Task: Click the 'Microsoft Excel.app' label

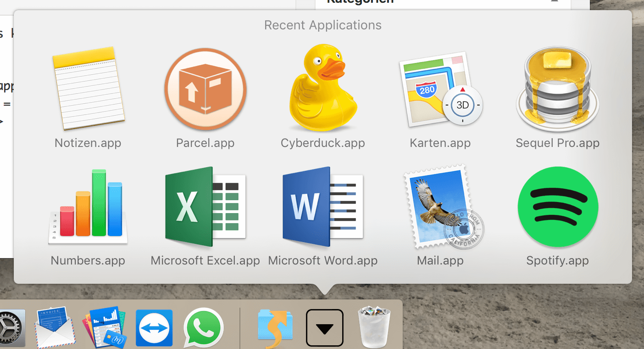Action: click(x=205, y=260)
